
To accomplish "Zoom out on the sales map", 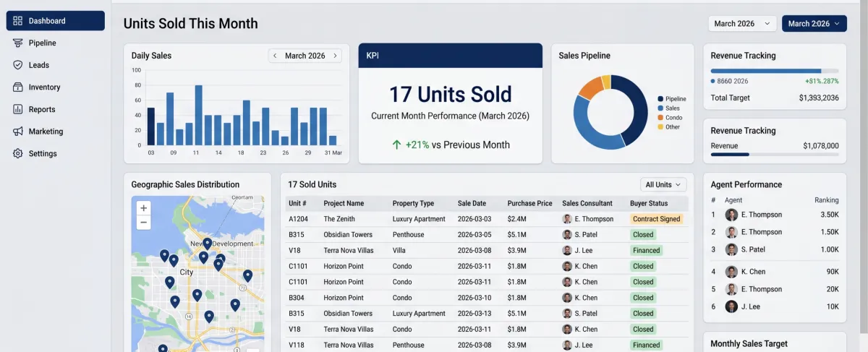I will pos(144,223).
